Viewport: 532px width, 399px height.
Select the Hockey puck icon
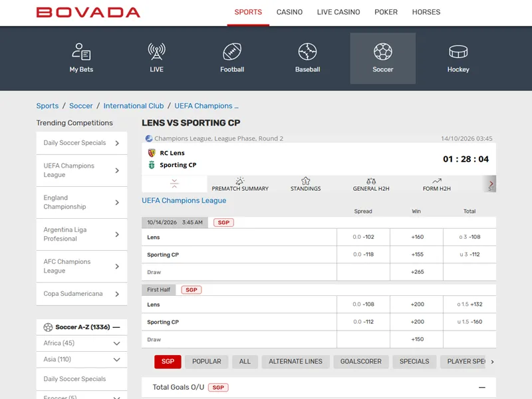[458, 51]
